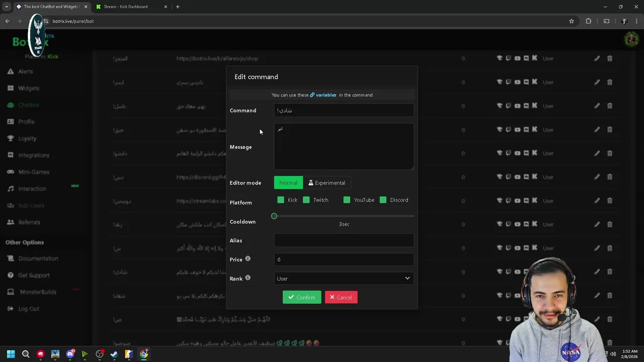Select Normal editor mode
Screen dimensions: 644x362
point(288,183)
